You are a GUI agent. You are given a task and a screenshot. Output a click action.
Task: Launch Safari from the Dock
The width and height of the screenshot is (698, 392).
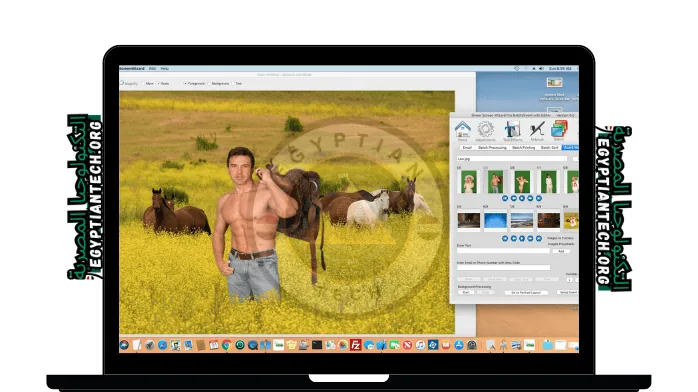click(162, 345)
